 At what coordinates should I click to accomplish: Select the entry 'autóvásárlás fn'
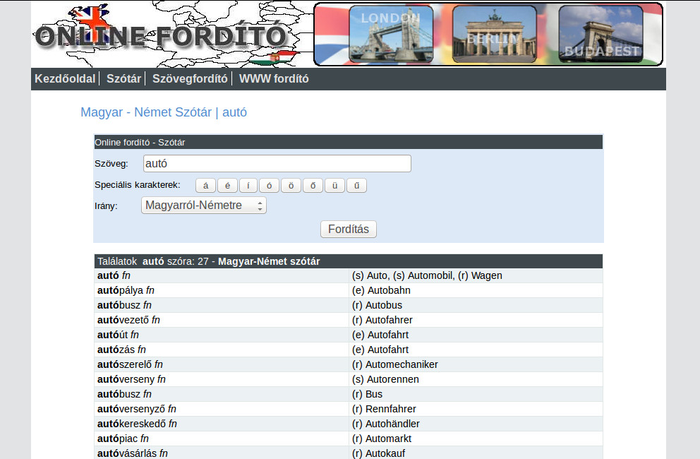click(133, 453)
